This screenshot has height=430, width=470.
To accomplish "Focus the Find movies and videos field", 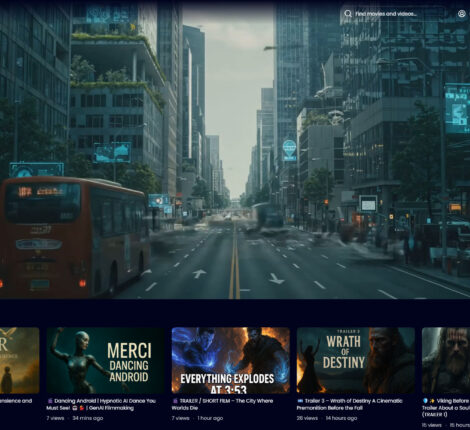I will coord(392,14).
